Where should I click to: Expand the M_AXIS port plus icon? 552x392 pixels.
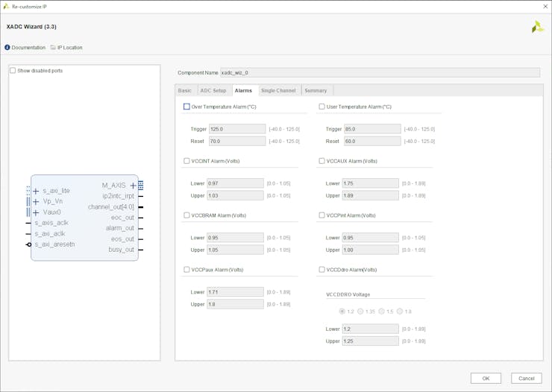click(x=133, y=186)
